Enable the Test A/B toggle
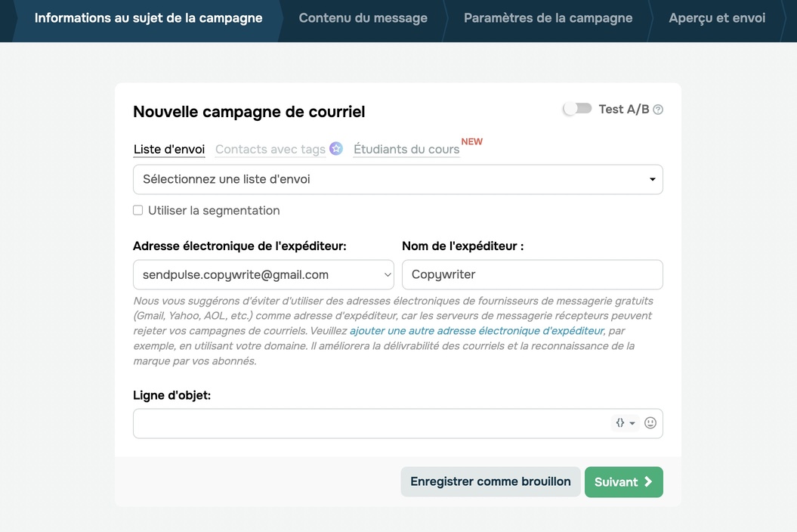 coord(576,109)
